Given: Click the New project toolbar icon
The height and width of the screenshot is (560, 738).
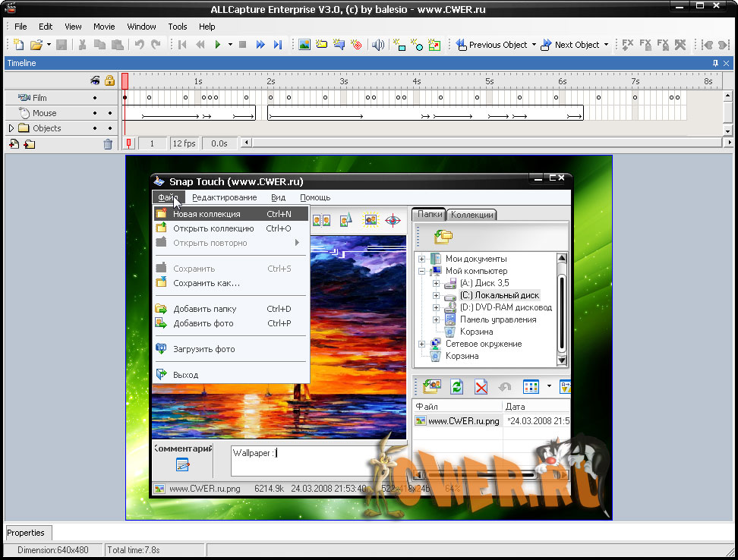Looking at the screenshot, I should [19, 45].
